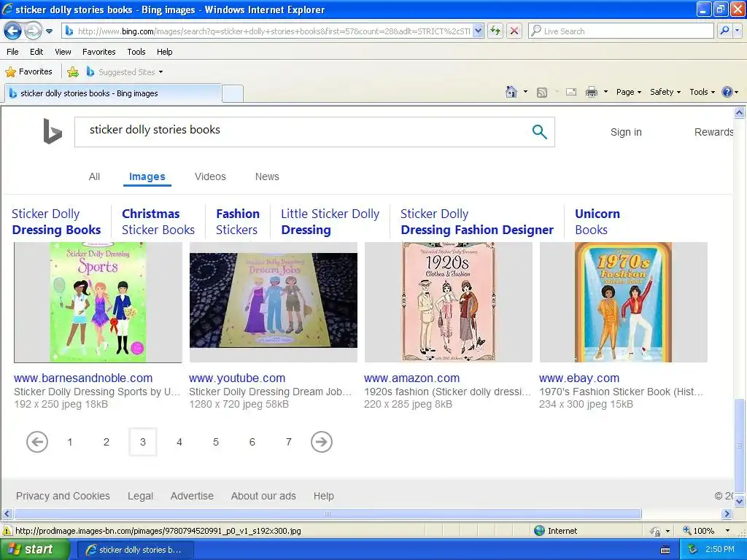Click 'Fashion Stickers' related search
The height and width of the screenshot is (560, 747).
[x=238, y=222]
